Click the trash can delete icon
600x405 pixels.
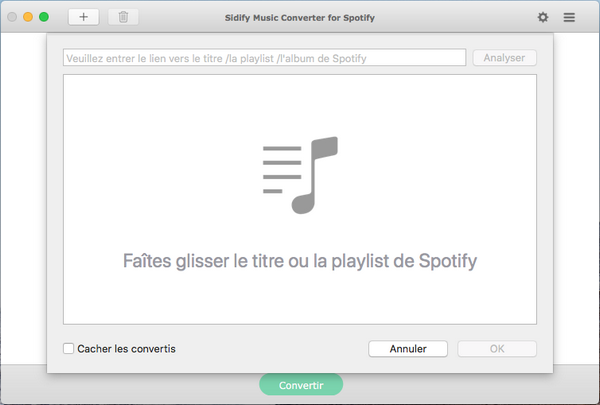click(x=123, y=17)
